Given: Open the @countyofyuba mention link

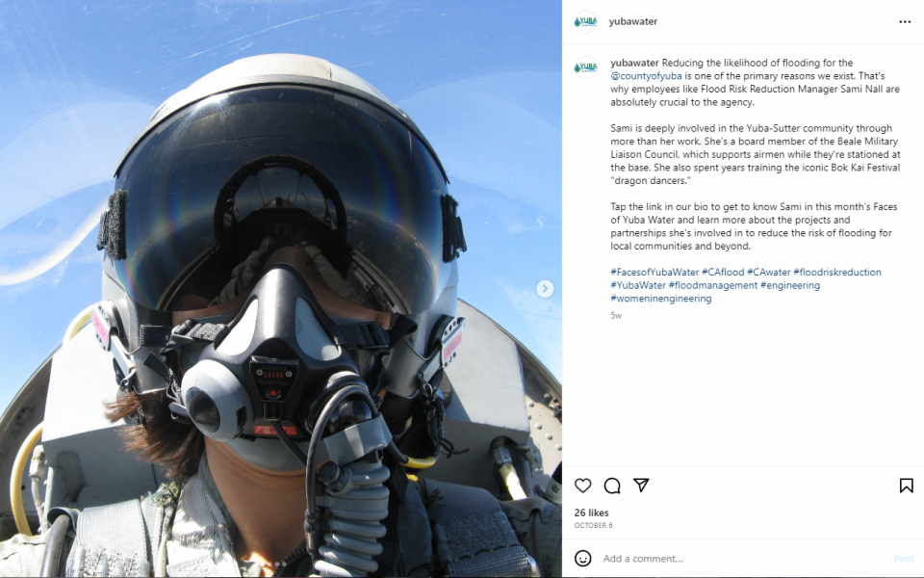Looking at the screenshot, I should tap(646, 75).
